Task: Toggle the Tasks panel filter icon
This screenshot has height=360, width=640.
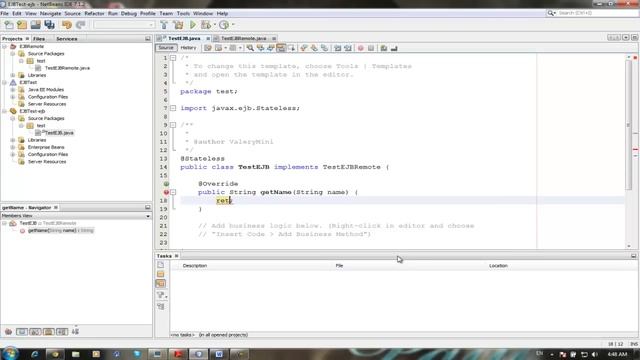Action: click(x=161, y=295)
